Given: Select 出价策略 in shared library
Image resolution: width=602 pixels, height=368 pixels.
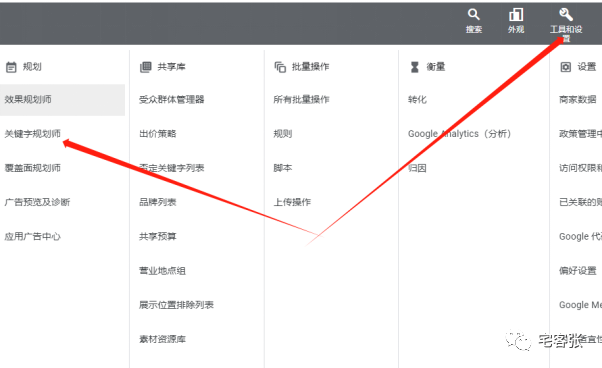Looking at the screenshot, I should click(157, 134).
